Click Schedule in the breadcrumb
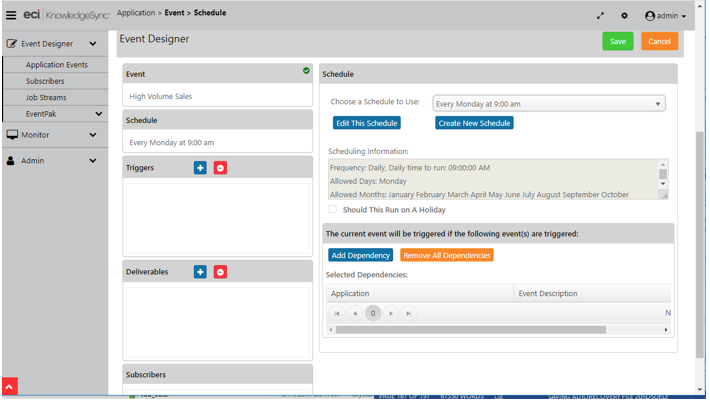 [x=210, y=13]
